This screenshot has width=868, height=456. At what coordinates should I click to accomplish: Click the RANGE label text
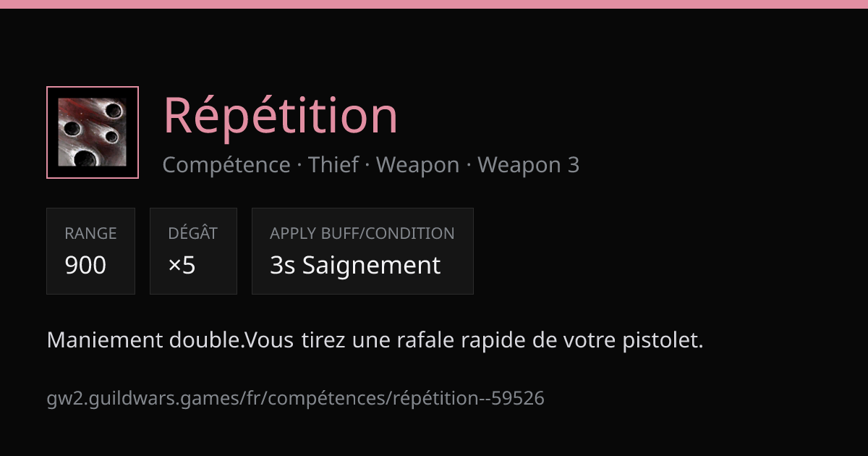pyautogui.click(x=90, y=233)
